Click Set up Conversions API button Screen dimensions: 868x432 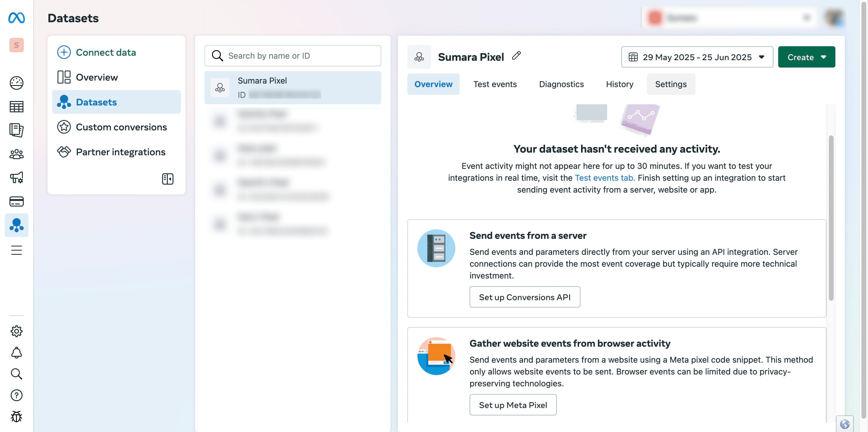click(x=525, y=297)
